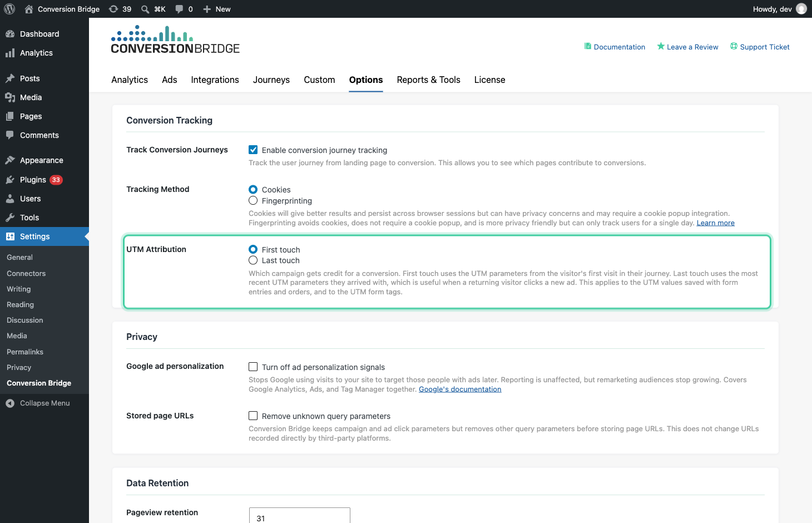Select the Cookies tracking method
The width and height of the screenshot is (812, 523).
(x=253, y=190)
